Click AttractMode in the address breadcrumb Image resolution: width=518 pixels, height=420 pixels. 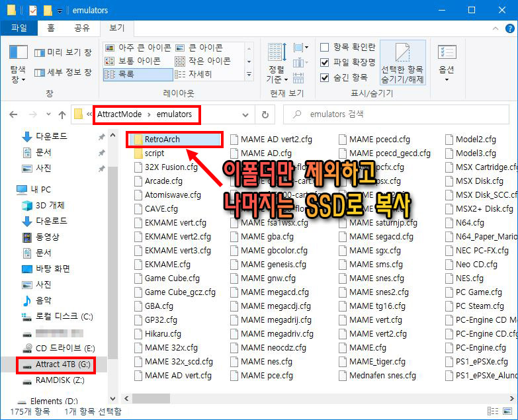pyautogui.click(x=119, y=114)
